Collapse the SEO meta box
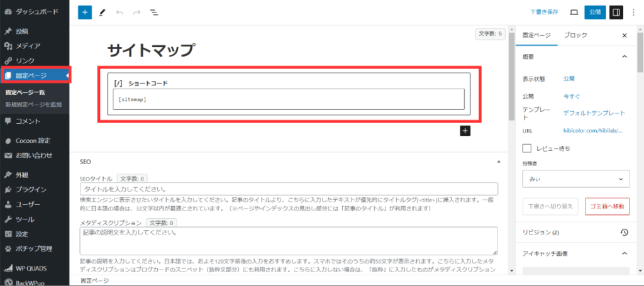The image size is (644, 286). click(x=499, y=162)
